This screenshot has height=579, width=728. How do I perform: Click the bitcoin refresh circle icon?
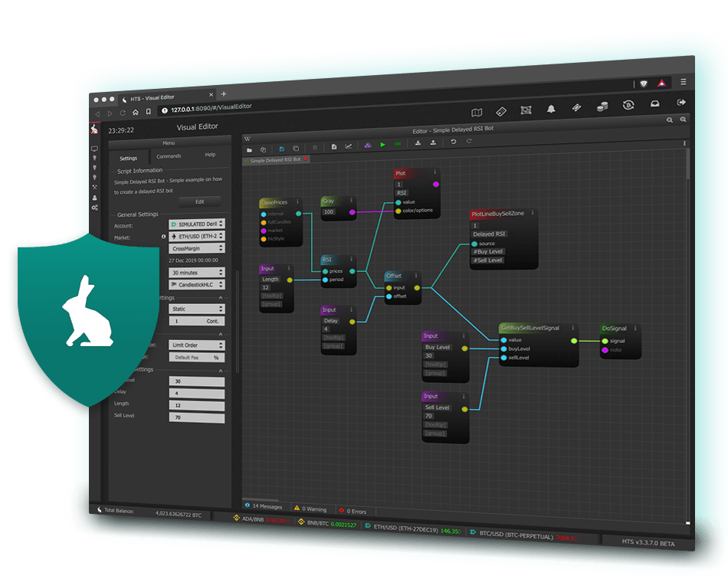(628, 106)
